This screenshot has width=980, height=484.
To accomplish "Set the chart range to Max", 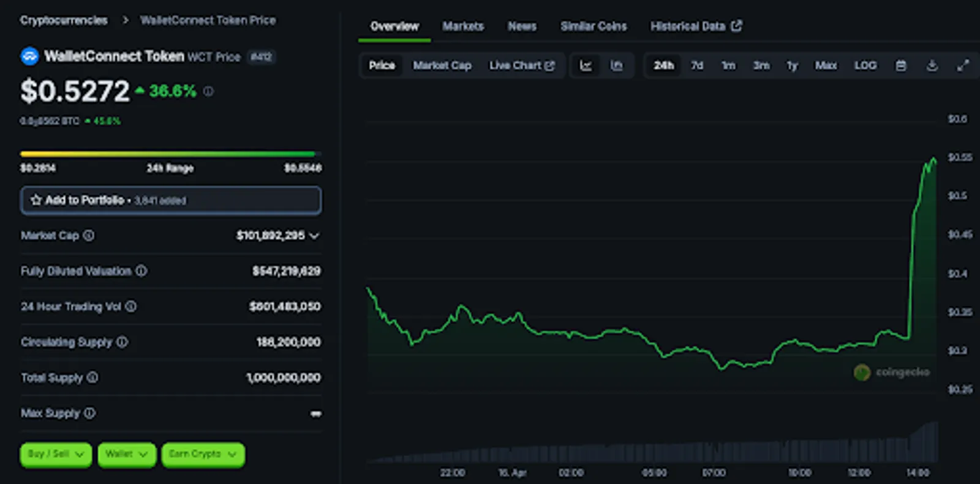I will point(826,65).
